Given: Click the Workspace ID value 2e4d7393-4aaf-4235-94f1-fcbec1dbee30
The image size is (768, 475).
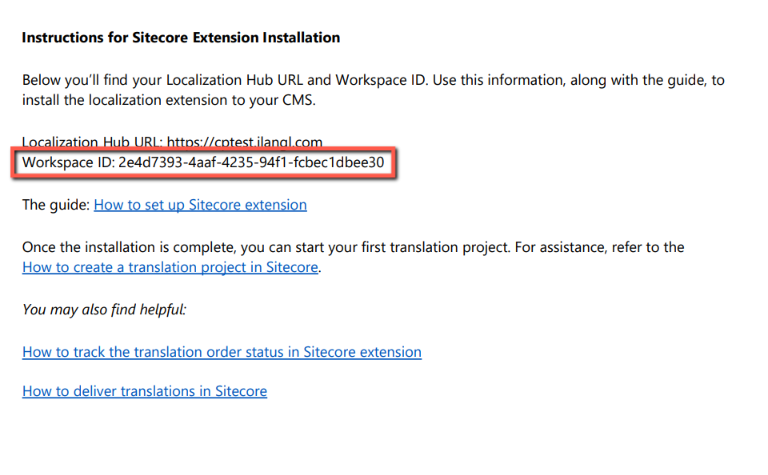Looking at the screenshot, I should [251, 162].
